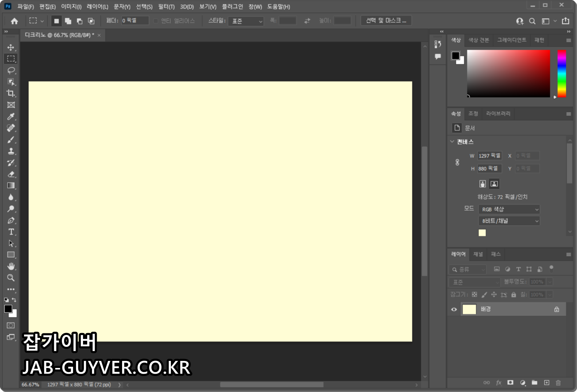
Task: Select the Frame tool
Action: [x=11, y=105]
